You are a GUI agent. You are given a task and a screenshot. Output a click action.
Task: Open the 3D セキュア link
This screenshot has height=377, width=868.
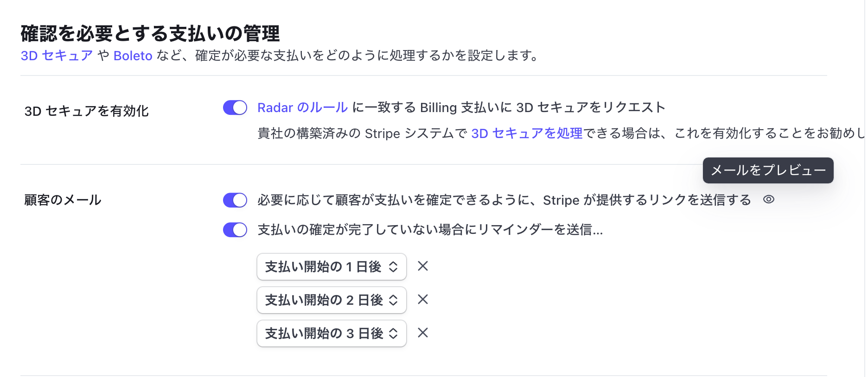(56, 55)
